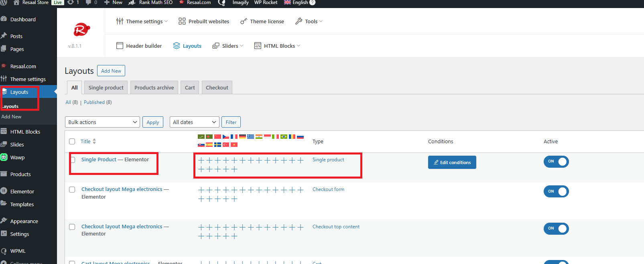
Task: Open Templates in sidebar
Action: pos(22,204)
